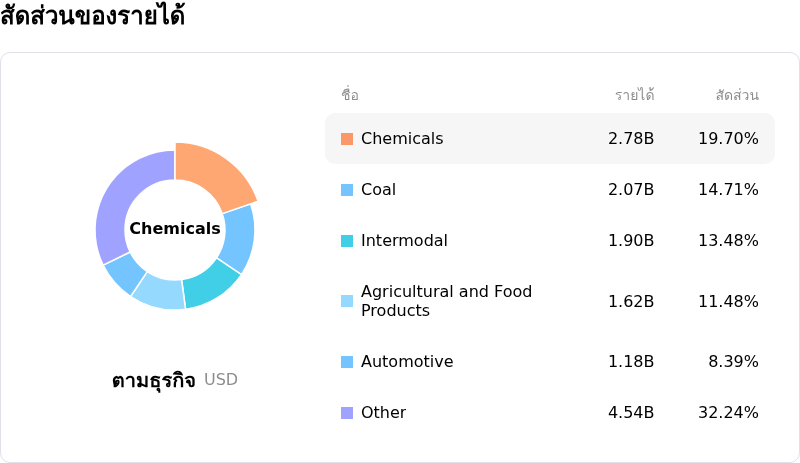Click the Chemicals center label in the donut
This screenshot has width=800, height=463.
[x=175, y=228]
